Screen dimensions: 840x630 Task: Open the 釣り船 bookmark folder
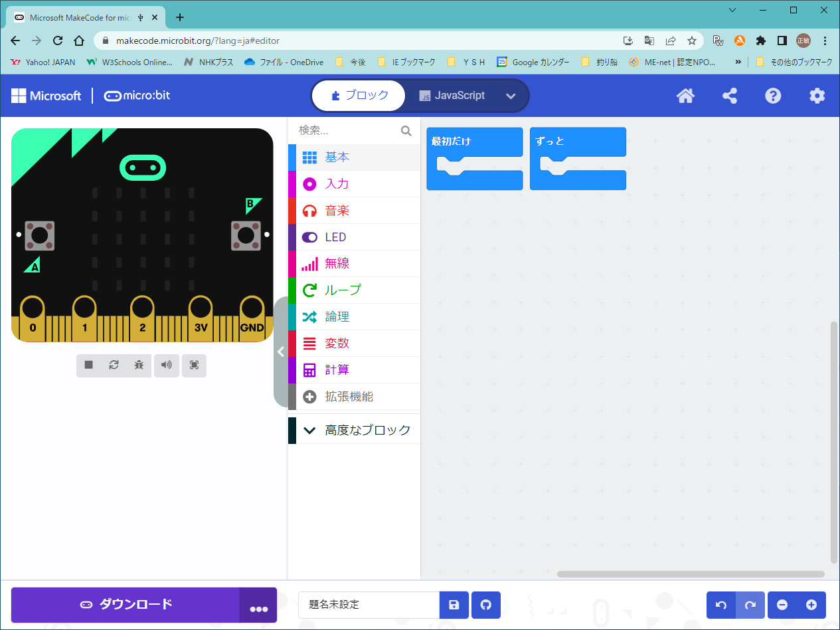click(x=599, y=62)
